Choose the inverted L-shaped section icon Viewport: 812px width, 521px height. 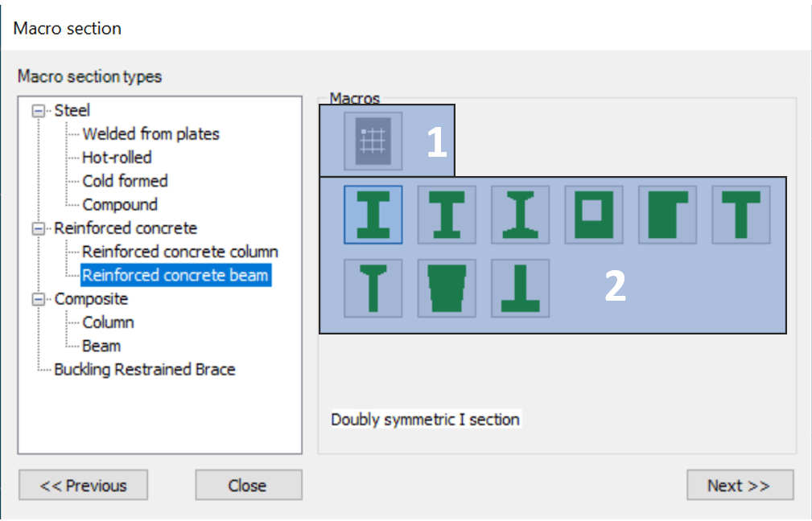coord(667,215)
